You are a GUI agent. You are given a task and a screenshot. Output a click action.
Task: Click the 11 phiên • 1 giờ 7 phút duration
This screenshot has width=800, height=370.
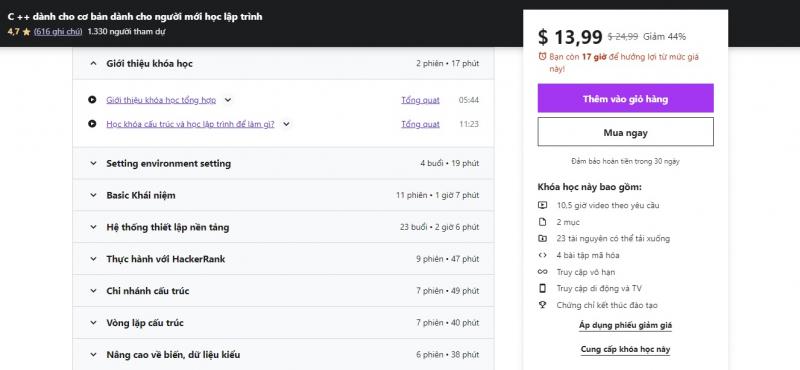[437, 195]
